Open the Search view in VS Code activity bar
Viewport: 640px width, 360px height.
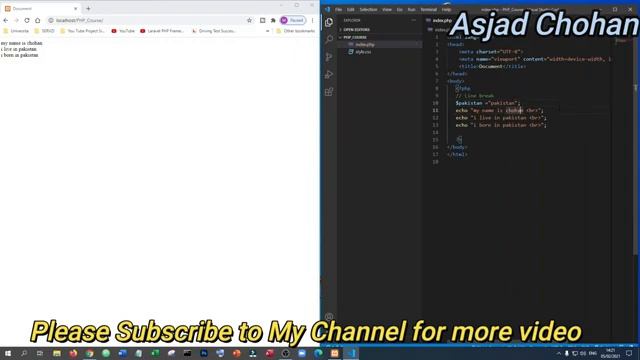tap(329, 40)
